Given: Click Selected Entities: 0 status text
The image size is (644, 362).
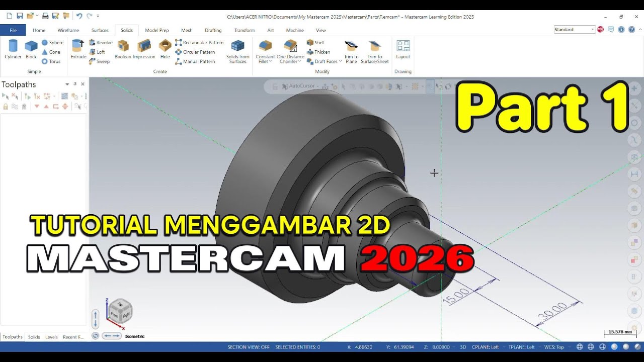Looking at the screenshot, I should pyautogui.click(x=298, y=347).
